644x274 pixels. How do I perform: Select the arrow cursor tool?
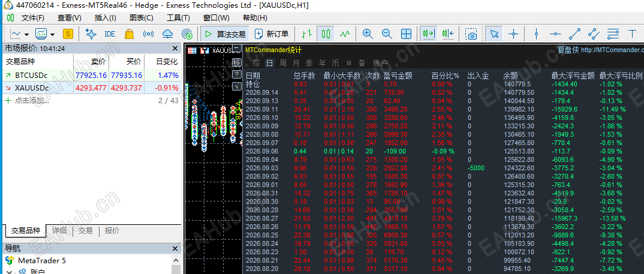pyautogui.click(x=494, y=34)
